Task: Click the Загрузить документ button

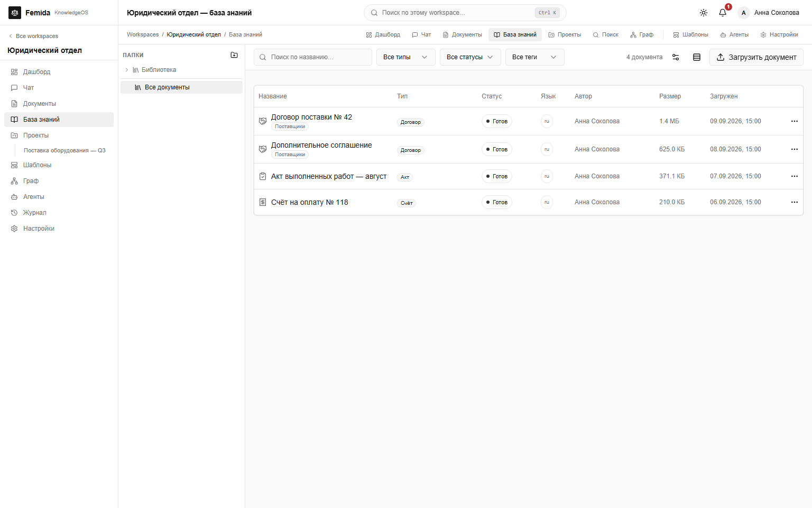Action: [756, 57]
